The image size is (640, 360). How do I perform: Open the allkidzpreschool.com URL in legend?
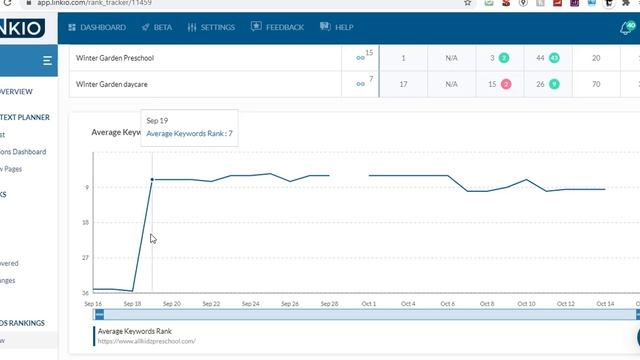point(147,341)
